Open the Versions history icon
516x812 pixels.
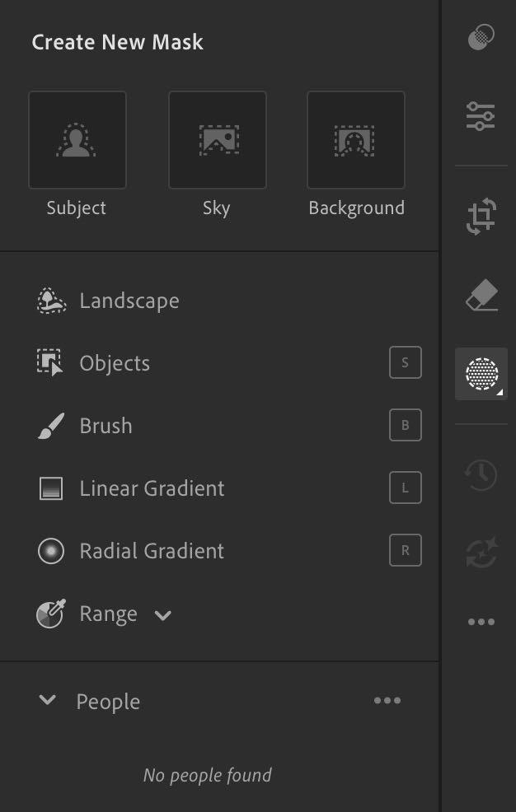coord(481,475)
